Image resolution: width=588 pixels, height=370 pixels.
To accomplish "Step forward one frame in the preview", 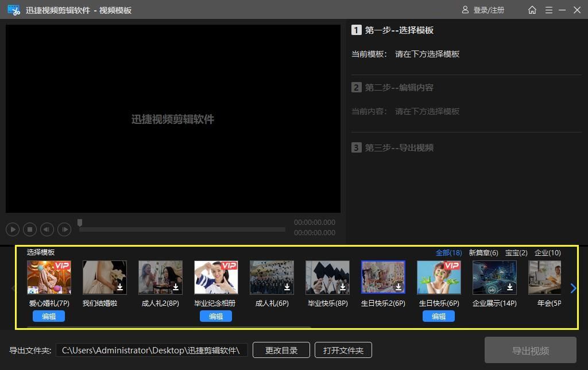I will click(64, 229).
